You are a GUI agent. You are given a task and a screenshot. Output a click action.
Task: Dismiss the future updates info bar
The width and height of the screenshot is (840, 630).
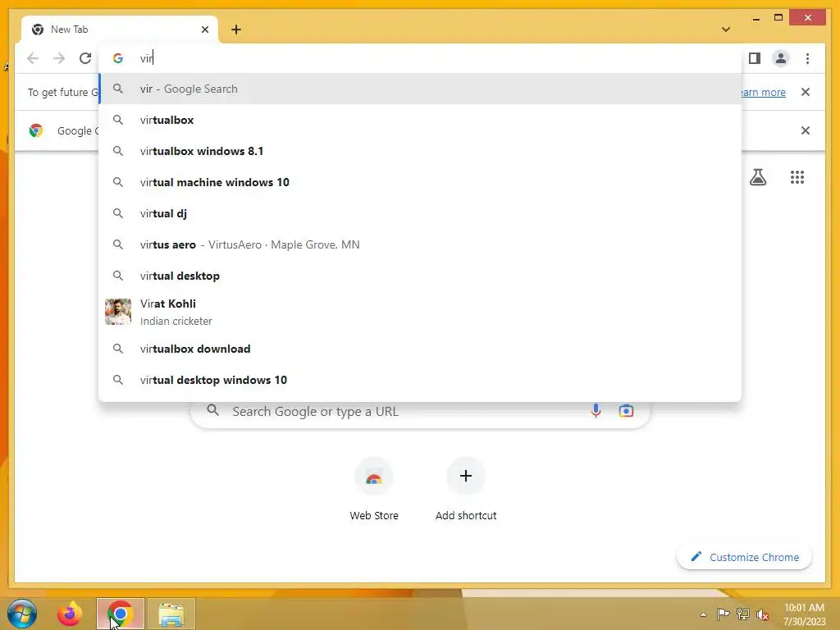click(806, 92)
